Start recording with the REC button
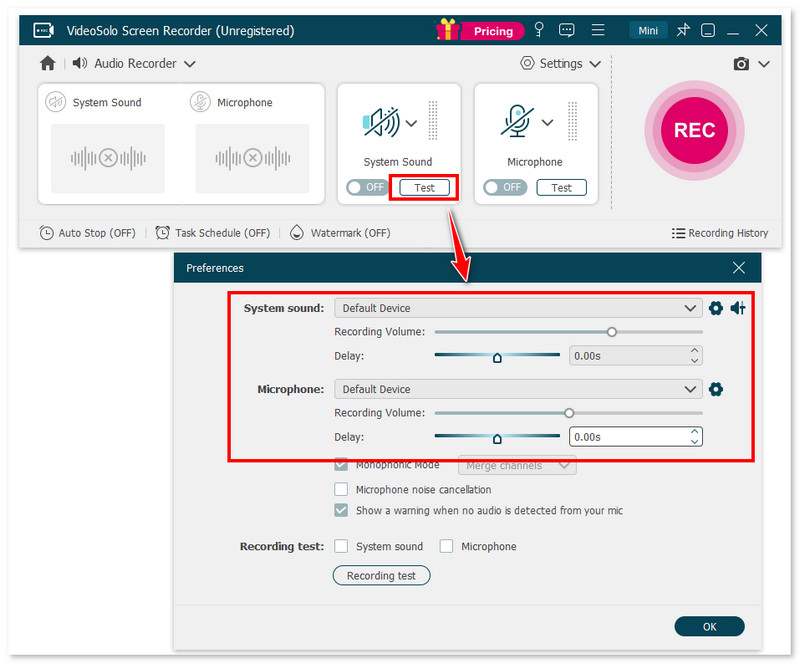This screenshot has width=800, height=664. coord(694,130)
